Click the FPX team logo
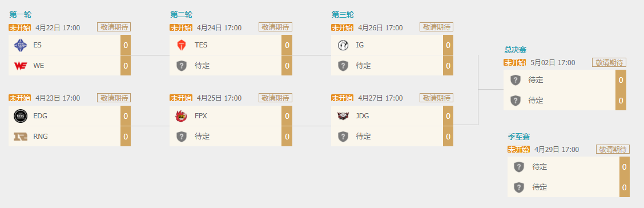The height and width of the screenshot is (208, 644). click(181, 116)
